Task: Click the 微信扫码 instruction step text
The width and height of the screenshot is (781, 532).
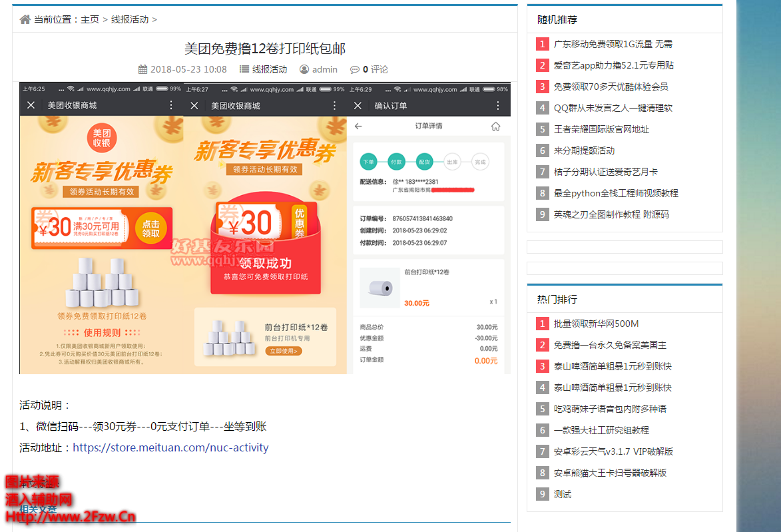Action: 143,426
